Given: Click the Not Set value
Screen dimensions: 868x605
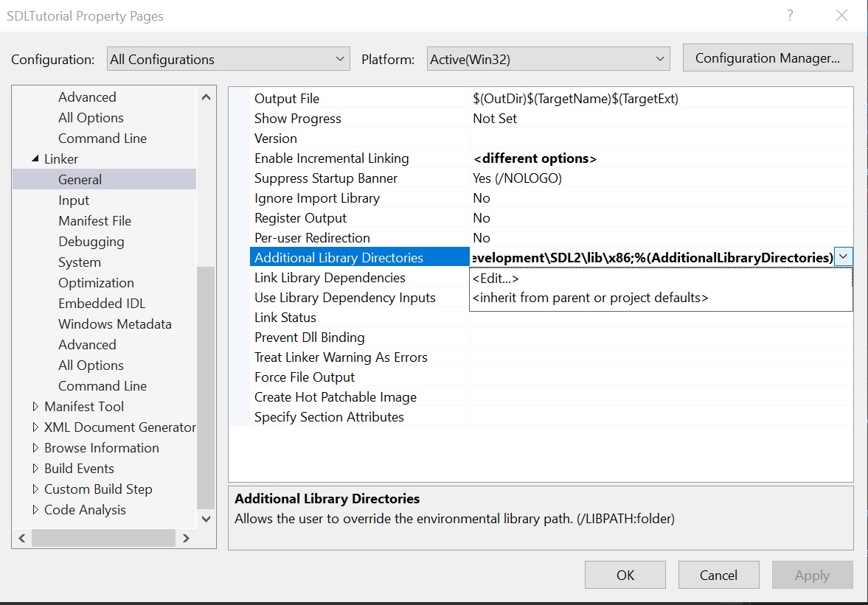Looking at the screenshot, I should point(495,119).
